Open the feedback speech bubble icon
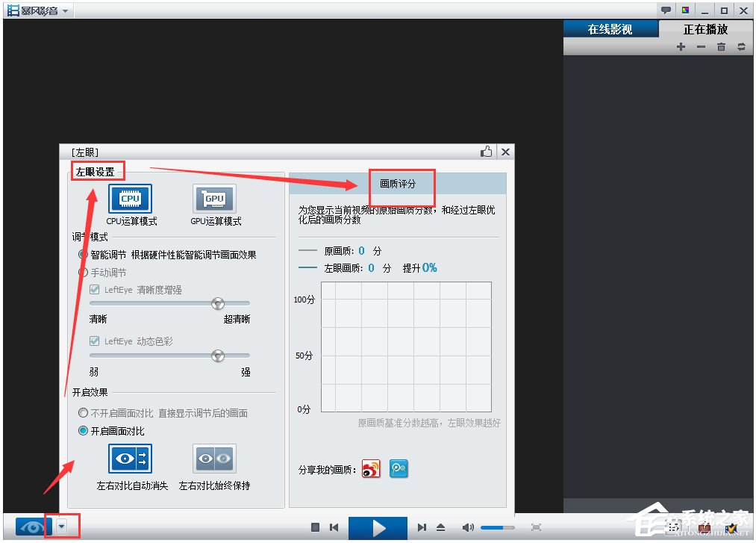The height and width of the screenshot is (543, 756). pos(666,10)
